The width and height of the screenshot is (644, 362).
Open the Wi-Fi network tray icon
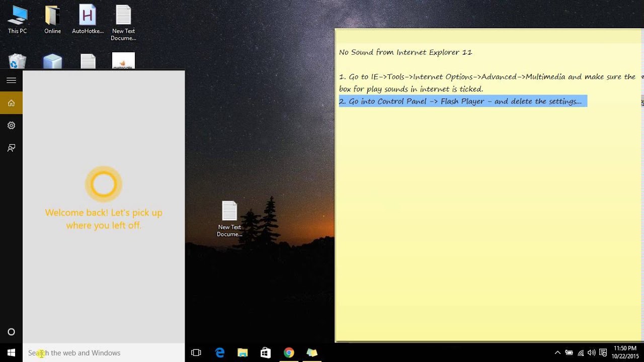coord(581,353)
